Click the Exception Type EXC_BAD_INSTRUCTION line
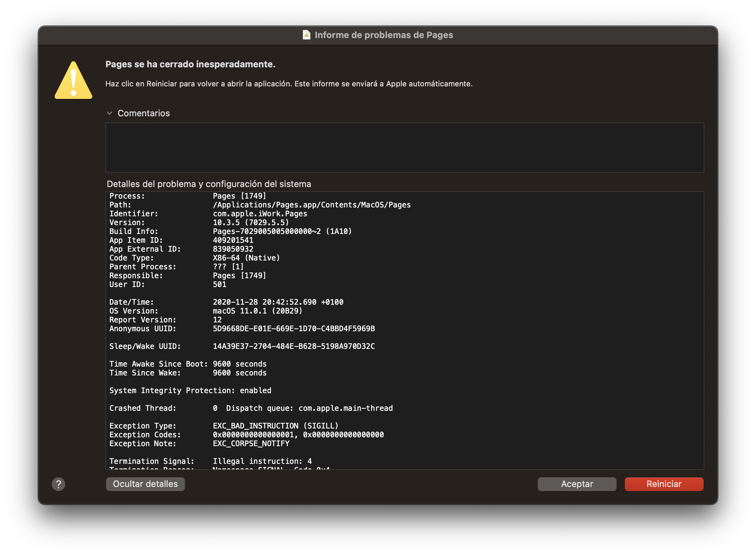This screenshot has width=756, height=555. click(x=275, y=426)
